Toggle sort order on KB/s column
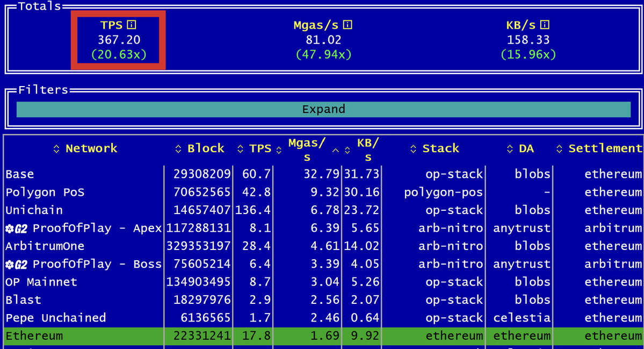The height and width of the screenshot is (349, 644). point(368,149)
